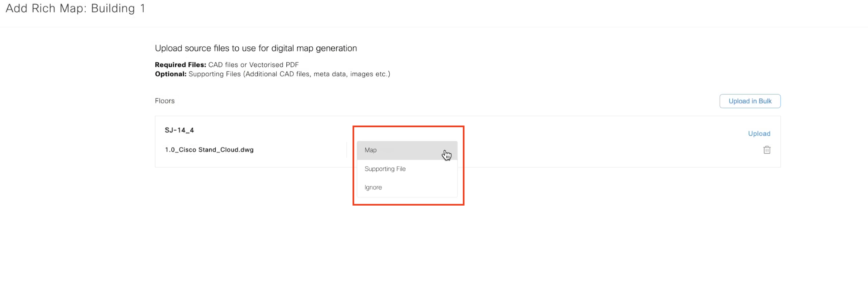Click the Upload link for floor SJ-14_4
The image size is (868, 297).
pyautogui.click(x=759, y=133)
